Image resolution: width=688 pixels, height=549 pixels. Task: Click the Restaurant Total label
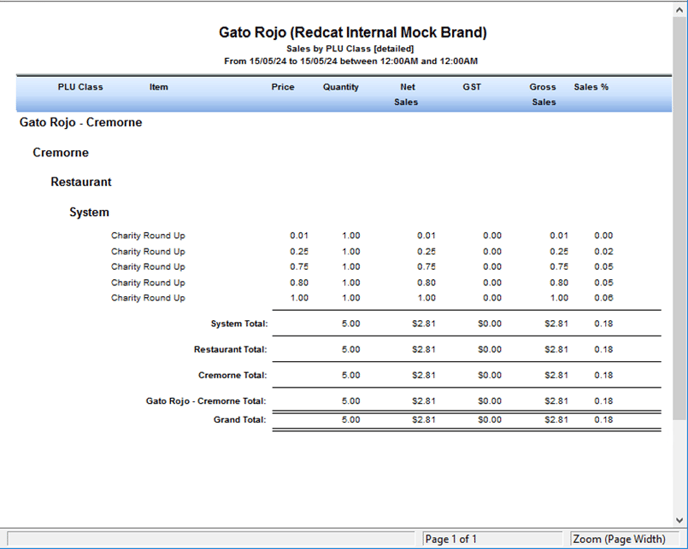(230, 349)
